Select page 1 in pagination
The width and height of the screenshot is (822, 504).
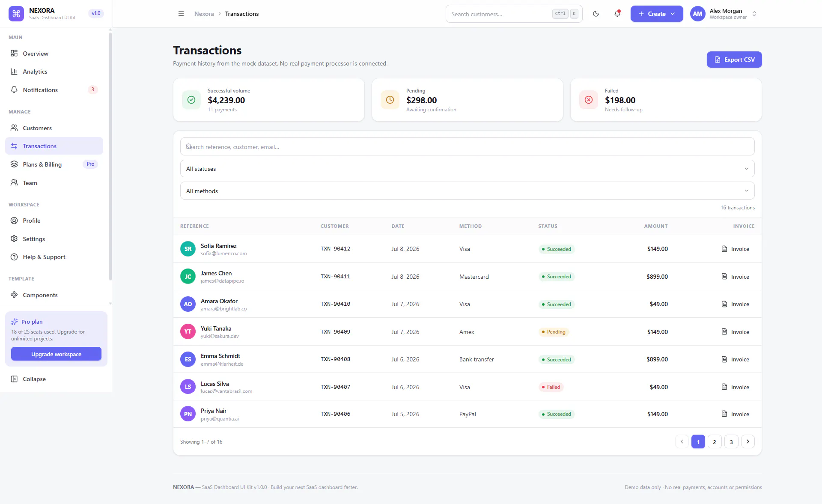click(698, 441)
